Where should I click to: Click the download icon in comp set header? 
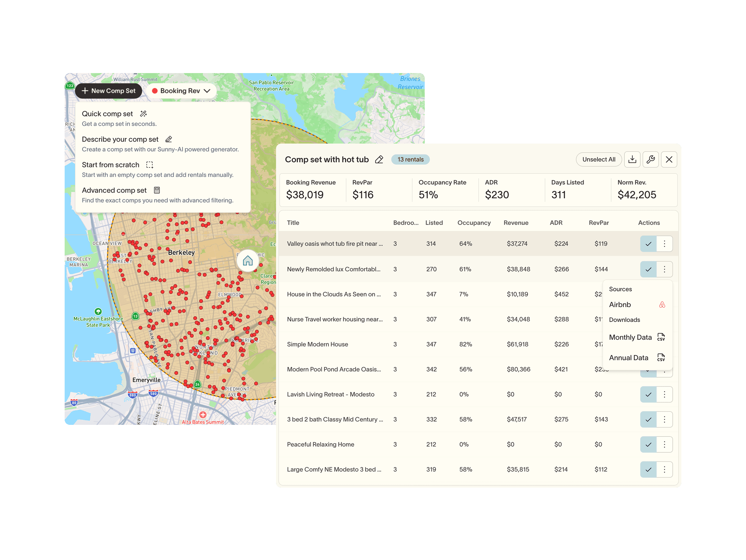tap(632, 159)
